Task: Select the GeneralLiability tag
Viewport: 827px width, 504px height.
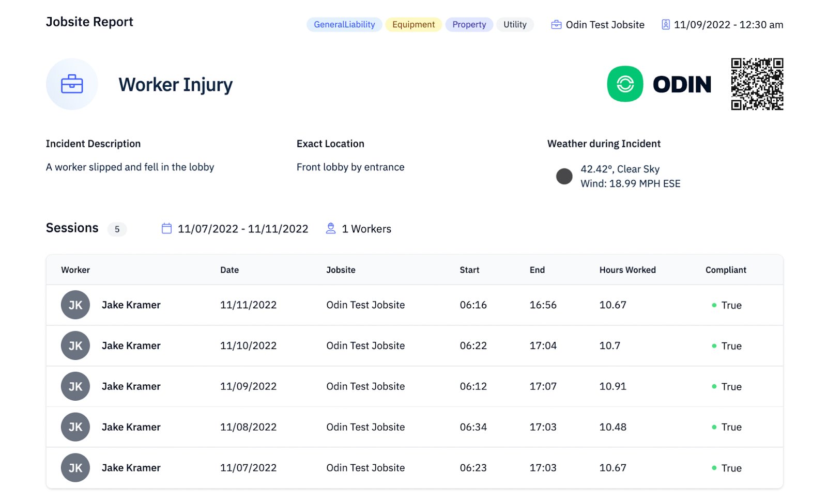Action: point(344,24)
